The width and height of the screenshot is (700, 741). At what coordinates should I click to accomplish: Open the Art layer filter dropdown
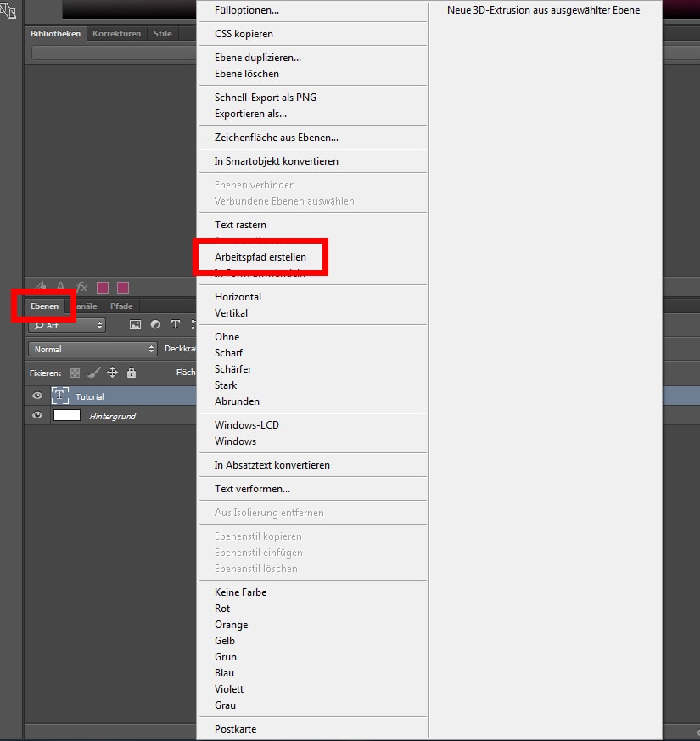pos(67,325)
